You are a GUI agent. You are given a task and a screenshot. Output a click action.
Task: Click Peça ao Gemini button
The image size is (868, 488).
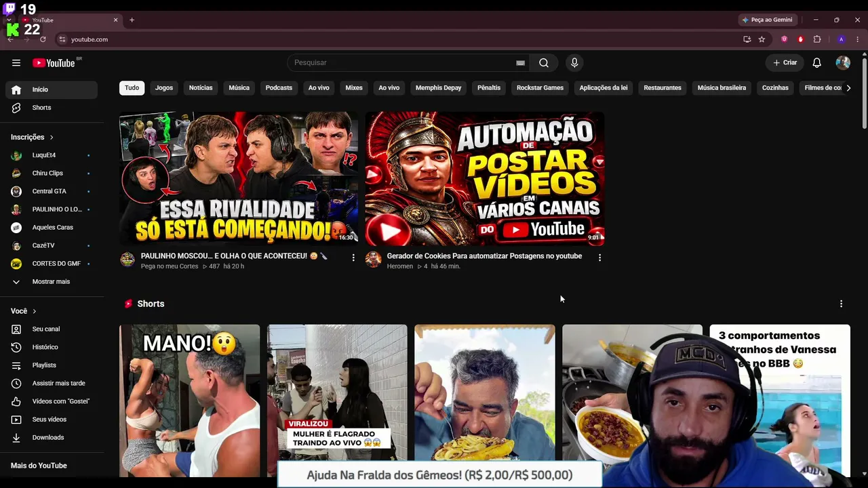tap(768, 20)
